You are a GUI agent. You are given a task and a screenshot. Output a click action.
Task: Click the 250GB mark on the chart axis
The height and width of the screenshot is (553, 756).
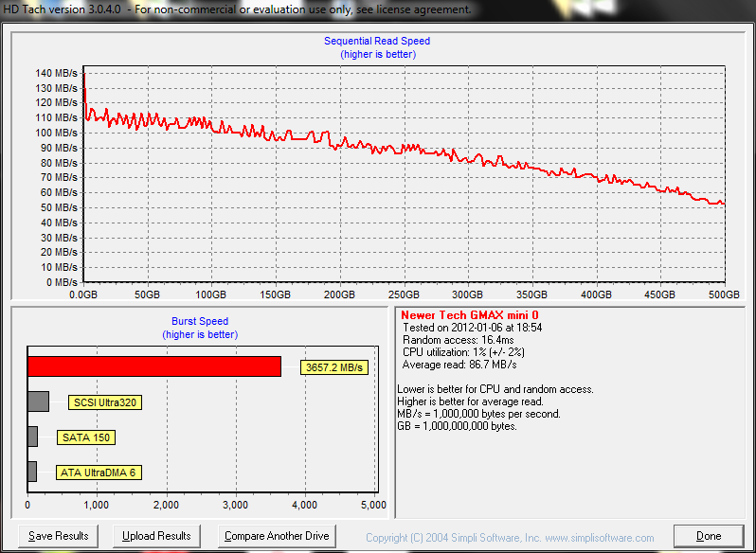[404, 294]
